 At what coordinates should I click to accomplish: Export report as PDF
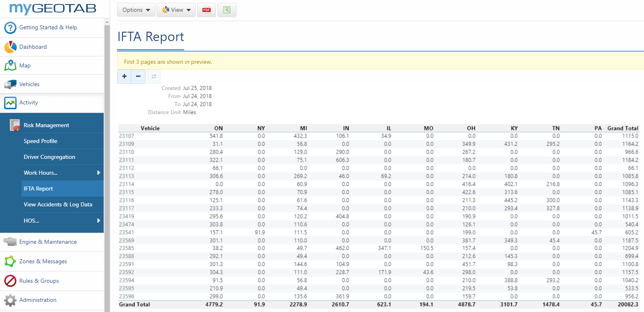(x=207, y=10)
